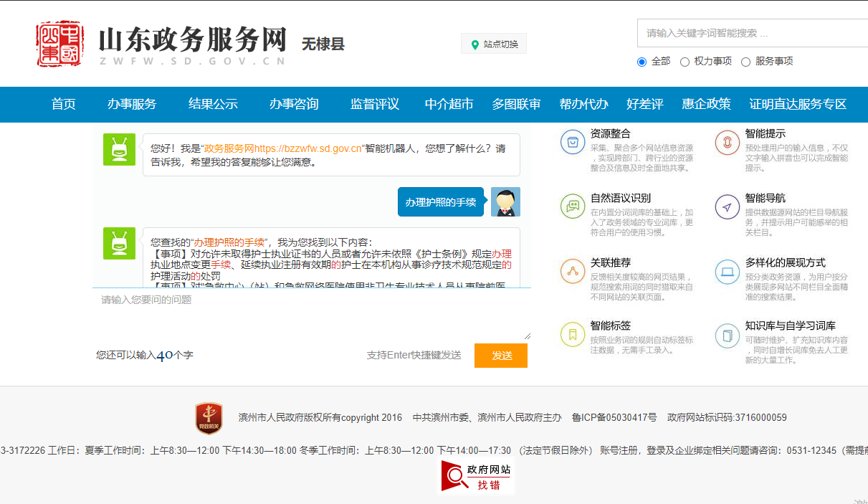The width and height of the screenshot is (868, 504).
Task: Open the 多样化的展现方式 screen icon
Action: pyautogui.click(x=727, y=272)
